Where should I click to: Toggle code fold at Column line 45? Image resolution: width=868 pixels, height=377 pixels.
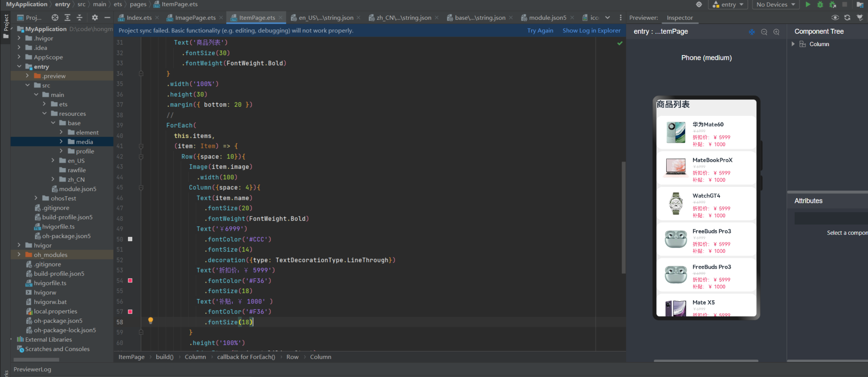pyautogui.click(x=141, y=187)
